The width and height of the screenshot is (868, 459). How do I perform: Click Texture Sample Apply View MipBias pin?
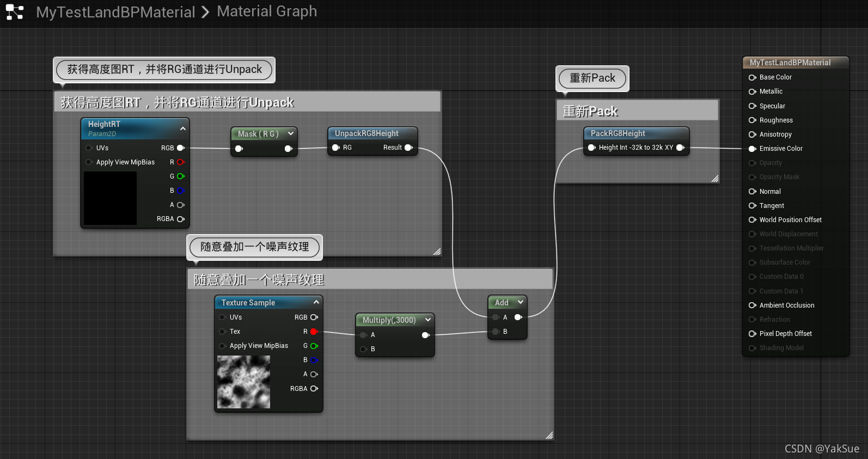[222, 346]
